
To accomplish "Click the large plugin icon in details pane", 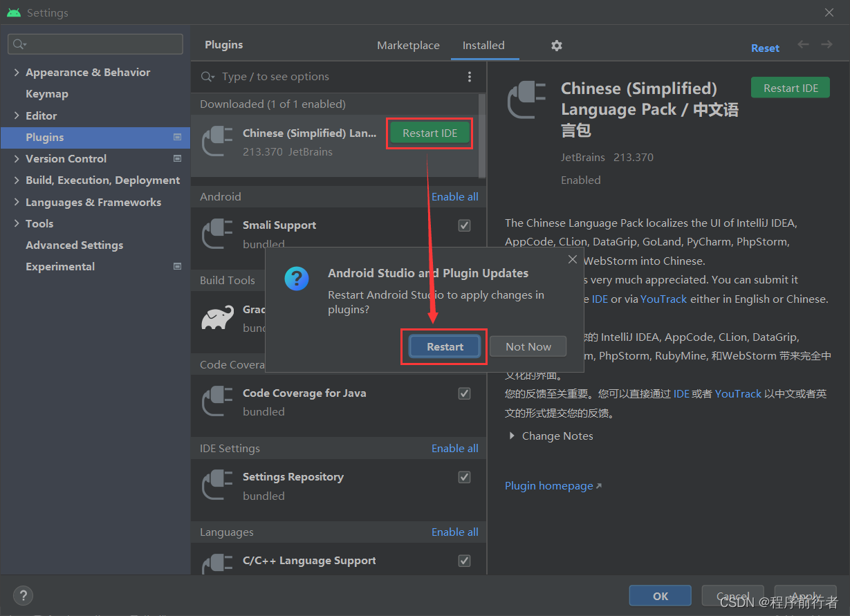I will click(528, 100).
